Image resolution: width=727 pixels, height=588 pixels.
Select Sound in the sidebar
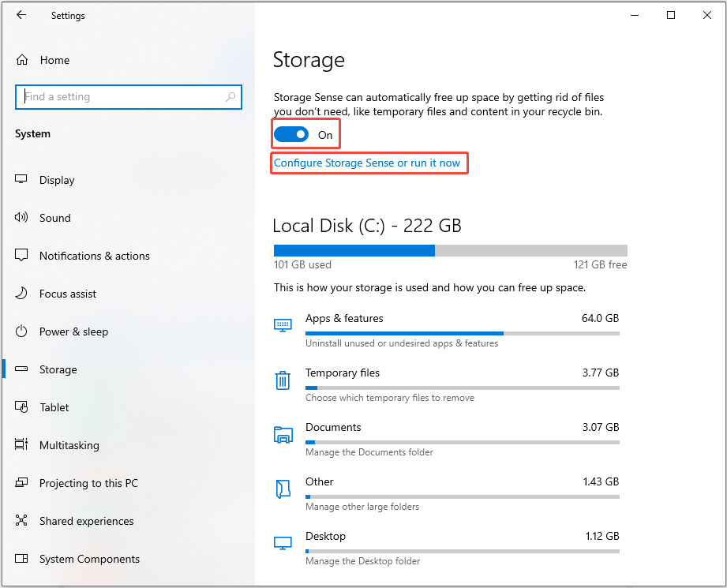[55, 218]
